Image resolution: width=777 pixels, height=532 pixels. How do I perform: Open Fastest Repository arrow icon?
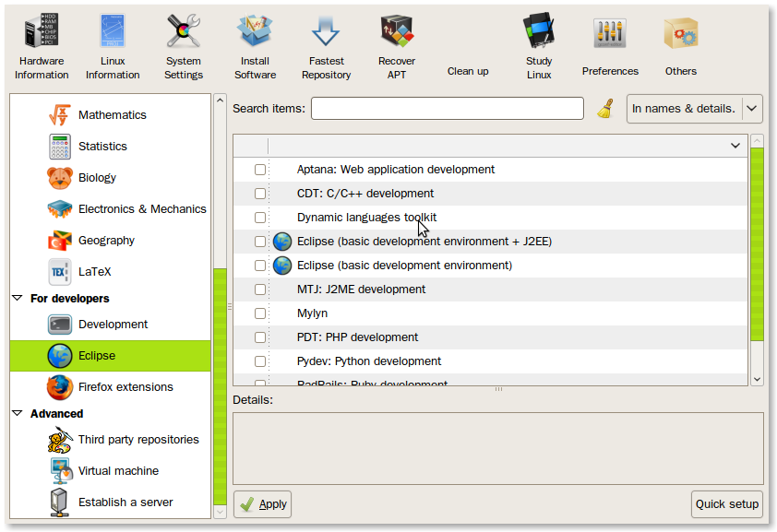(x=326, y=31)
